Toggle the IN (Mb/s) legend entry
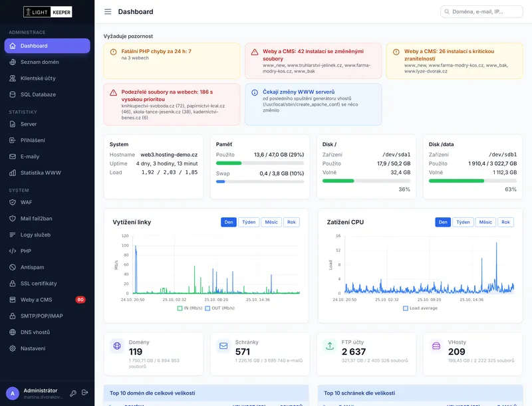Viewport: 532px width, 406px height. pos(190,308)
